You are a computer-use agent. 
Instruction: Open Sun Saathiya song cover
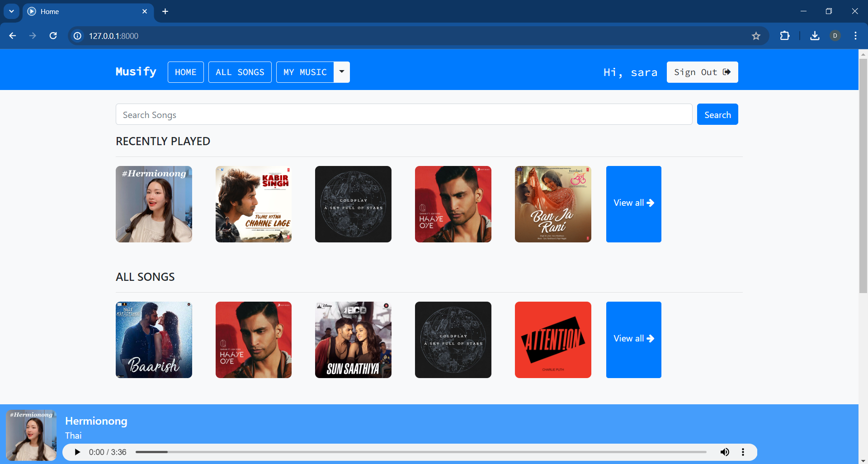click(x=353, y=340)
